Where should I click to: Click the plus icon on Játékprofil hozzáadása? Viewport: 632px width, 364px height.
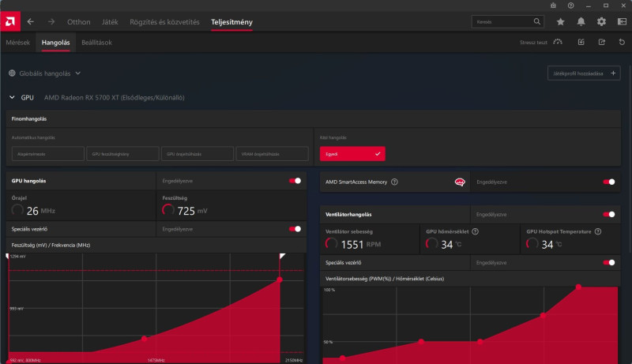pos(613,73)
